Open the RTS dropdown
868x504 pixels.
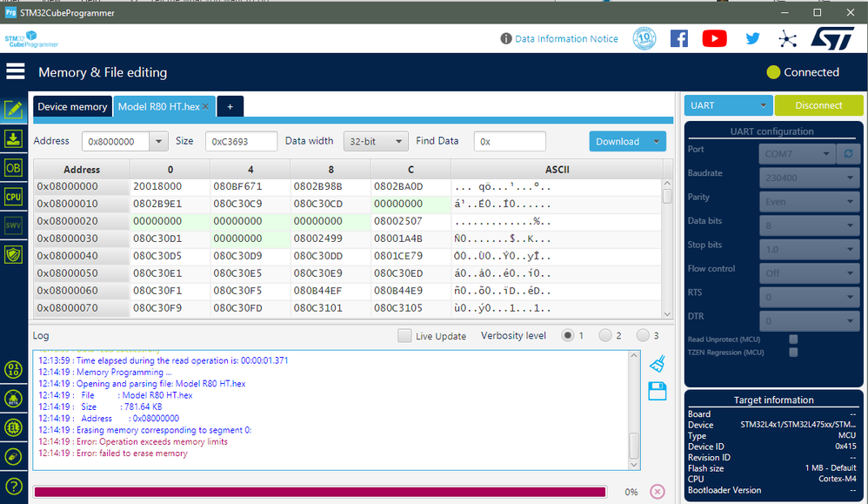coord(809,297)
